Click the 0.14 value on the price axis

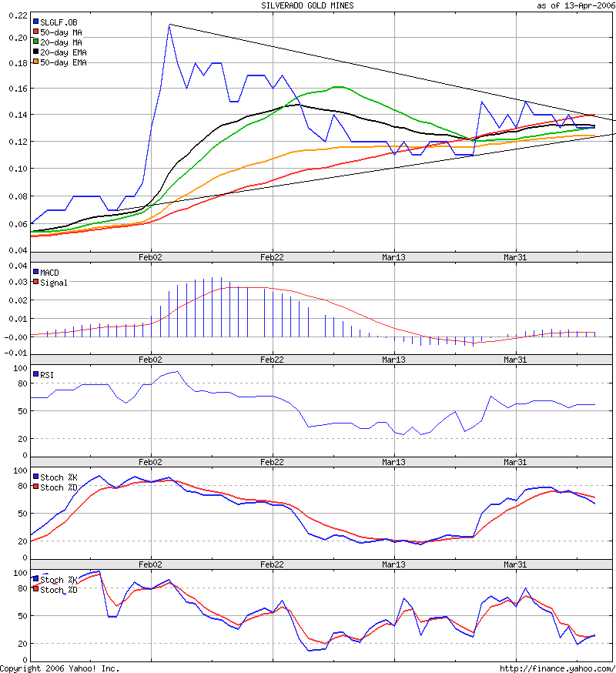[18, 115]
